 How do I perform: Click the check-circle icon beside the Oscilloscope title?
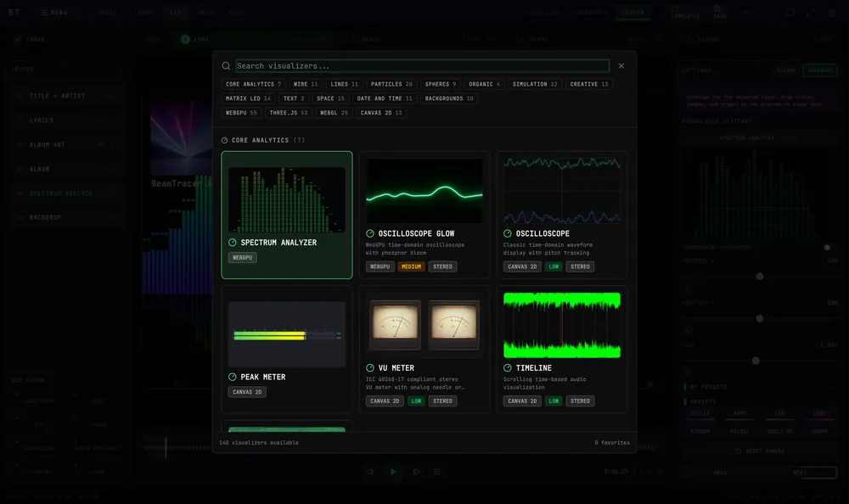[508, 233]
